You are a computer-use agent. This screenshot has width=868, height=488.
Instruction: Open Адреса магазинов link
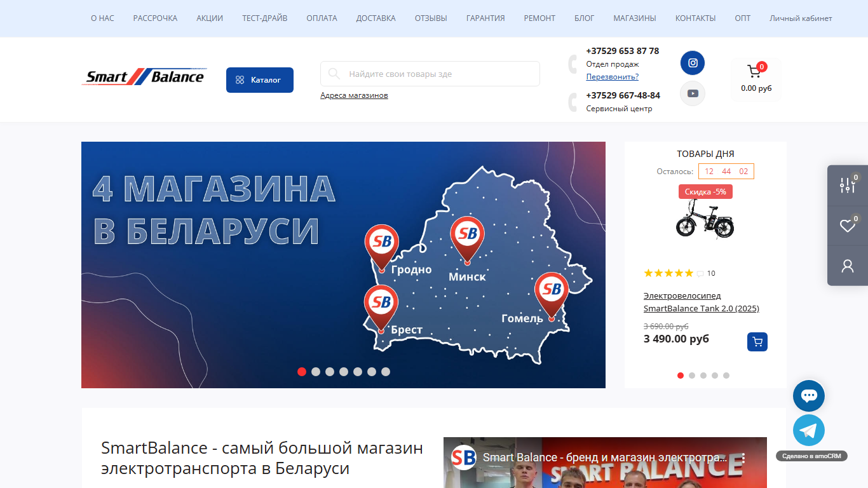click(354, 95)
